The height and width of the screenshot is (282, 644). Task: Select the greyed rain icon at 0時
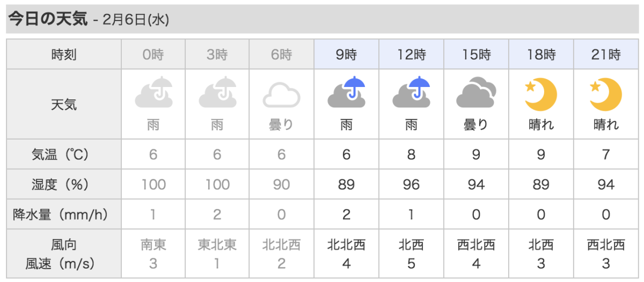[153, 92]
